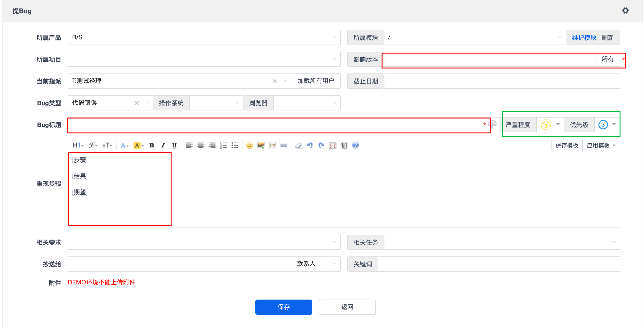Insert a hyperlink using the link icon

pos(284,145)
